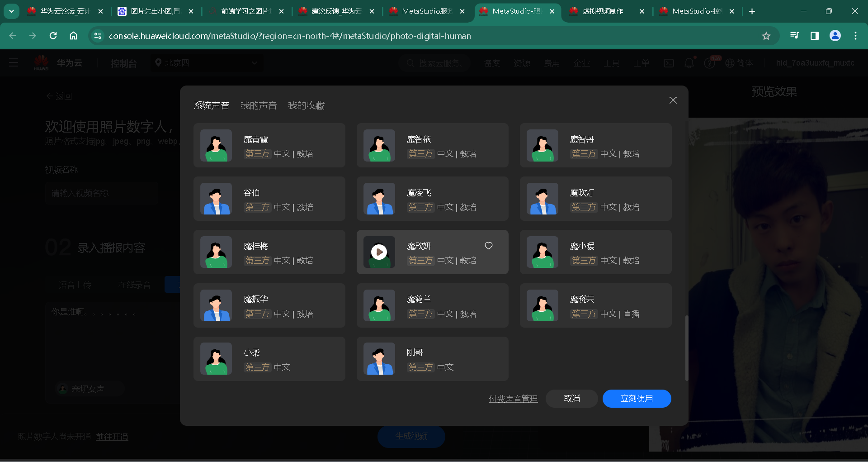Play the 魔欣妍 voice preview
Screen dimensions: 868x462
coord(379,252)
